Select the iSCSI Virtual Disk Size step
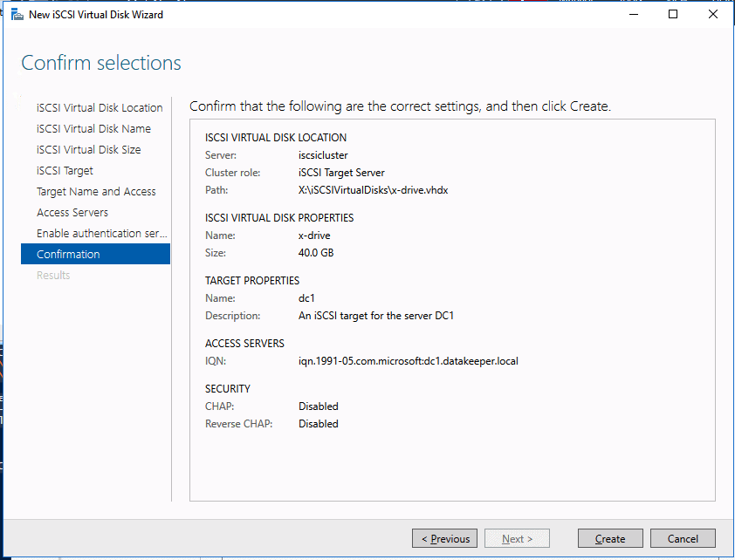This screenshot has height=560, width=735. tap(88, 150)
